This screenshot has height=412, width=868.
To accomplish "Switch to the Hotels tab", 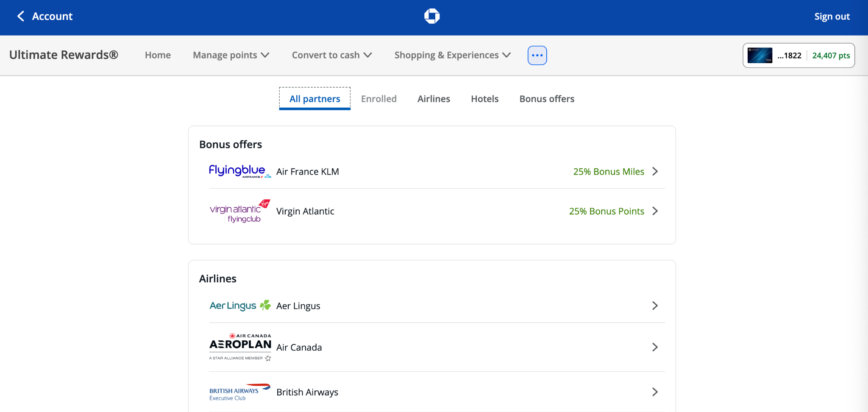I will coord(484,99).
